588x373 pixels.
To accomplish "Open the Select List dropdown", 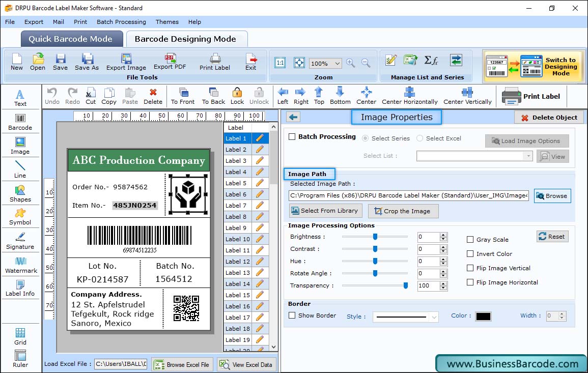I will [528, 156].
